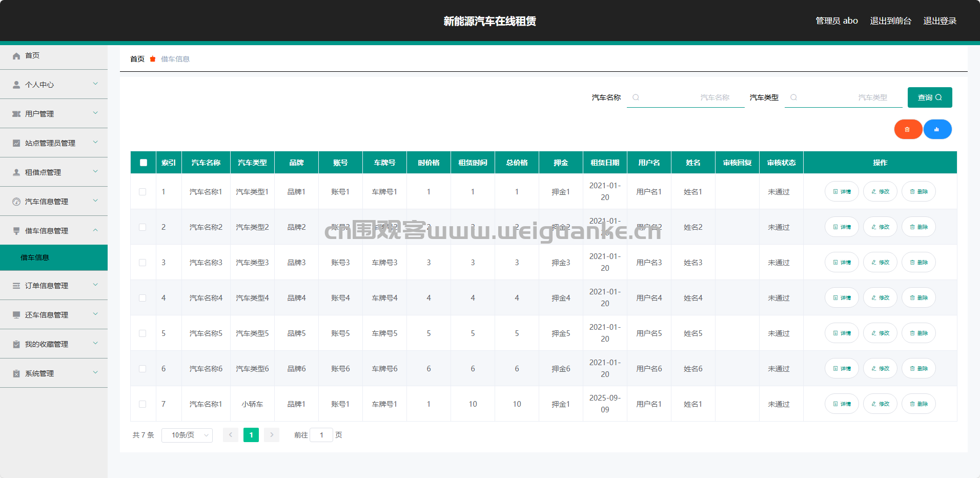The image size is (980, 478).
Task: Click the icon beside 系统管理
Action: coord(16,373)
